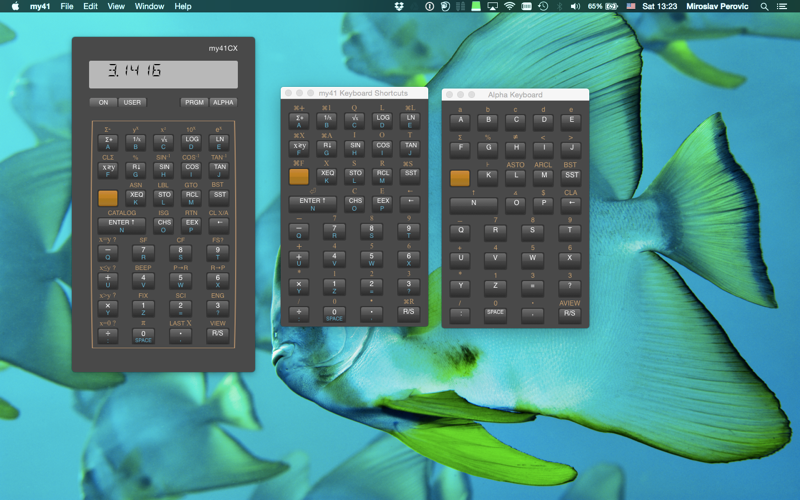800x500 pixels.
Task: Click the question mark key in Alpha Keyboard
Action: 569,289
